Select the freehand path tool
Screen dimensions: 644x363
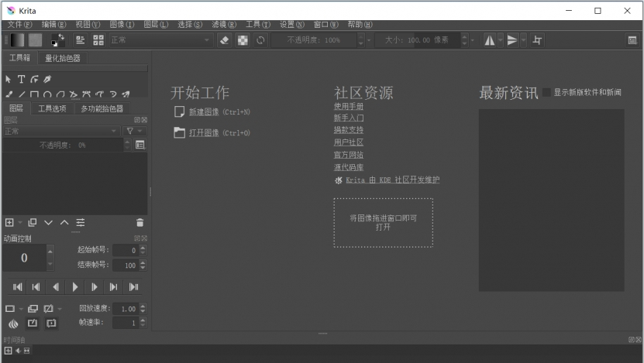[99, 94]
